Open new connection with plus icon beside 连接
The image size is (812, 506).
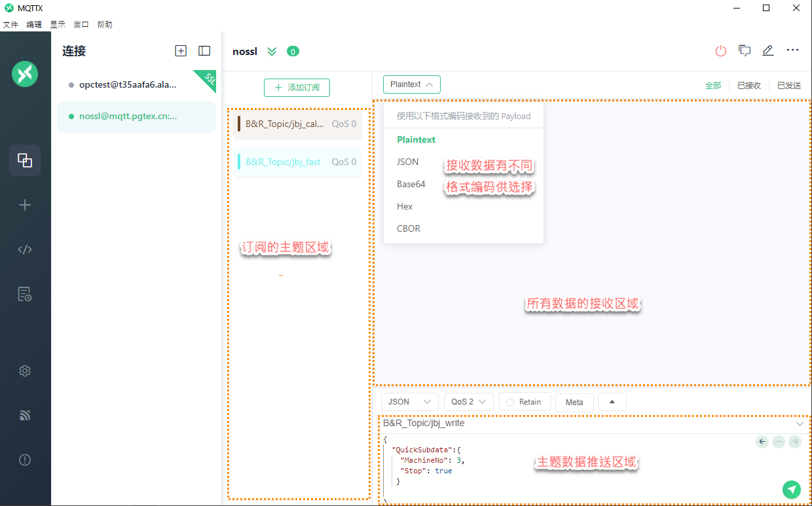click(x=181, y=51)
